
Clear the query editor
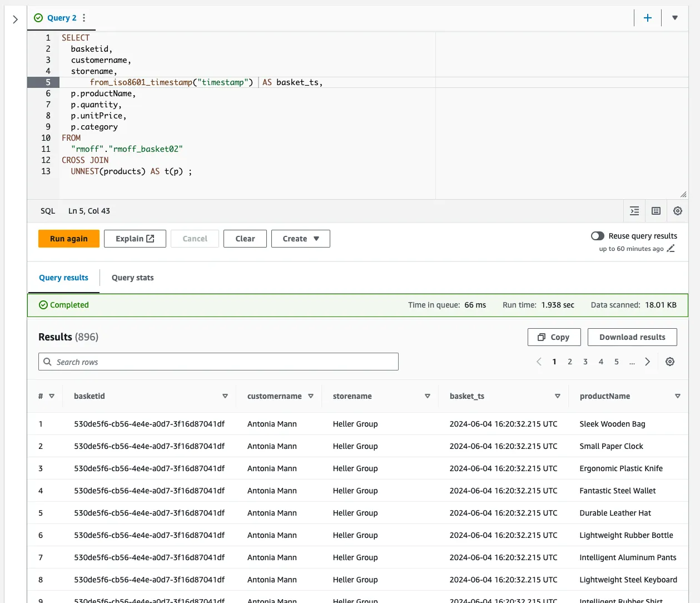pyautogui.click(x=245, y=239)
